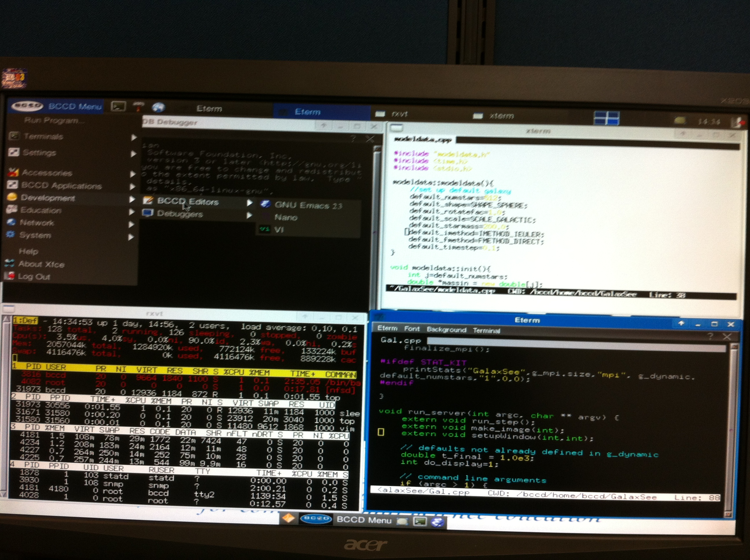Open the Font menu in Eterm
This screenshot has height=560, width=750.
412,329
